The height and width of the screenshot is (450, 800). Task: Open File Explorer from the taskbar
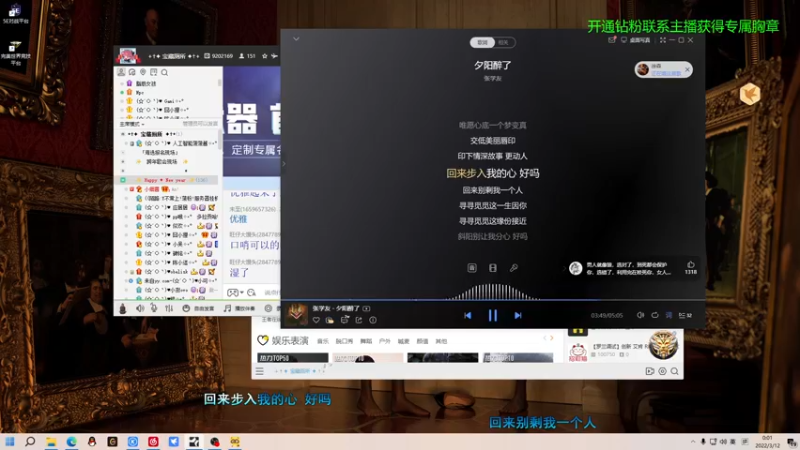pos(51,442)
